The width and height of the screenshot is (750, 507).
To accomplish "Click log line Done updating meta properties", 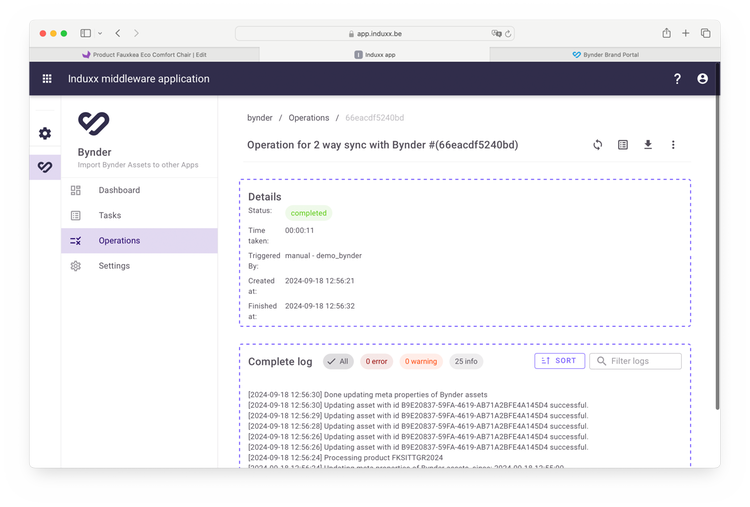I will (367, 395).
